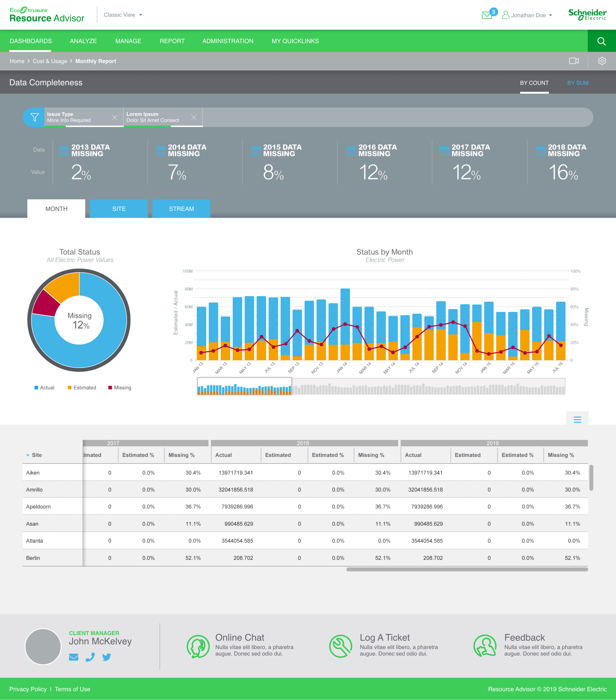This screenshot has width=616, height=700.
Task: Open the Classic View dropdown
Action: (x=123, y=15)
